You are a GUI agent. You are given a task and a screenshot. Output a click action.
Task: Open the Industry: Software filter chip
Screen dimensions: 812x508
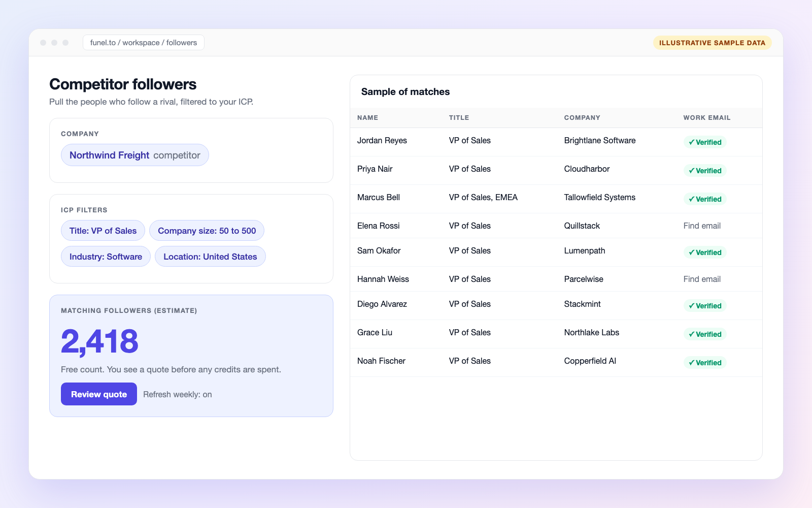pyautogui.click(x=106, y=257)
